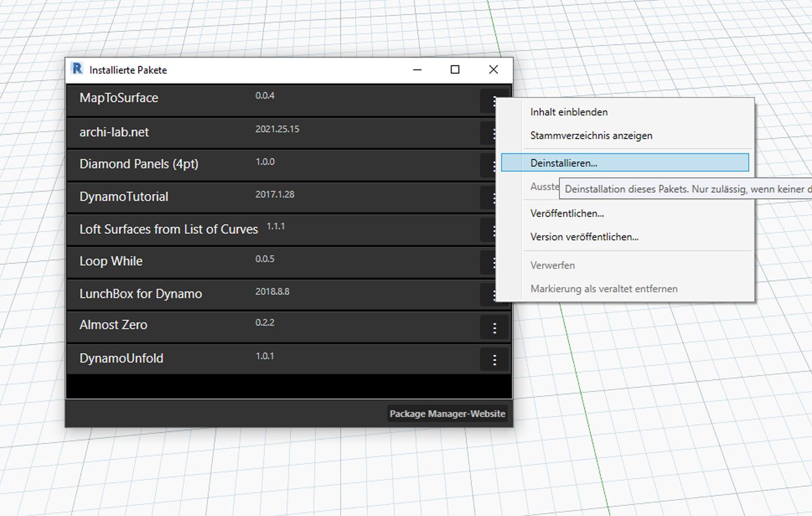This screenshot has width=812, height=516.
Task: Click Deinstallieren... in the context menu
Action: tap(625, 162)
